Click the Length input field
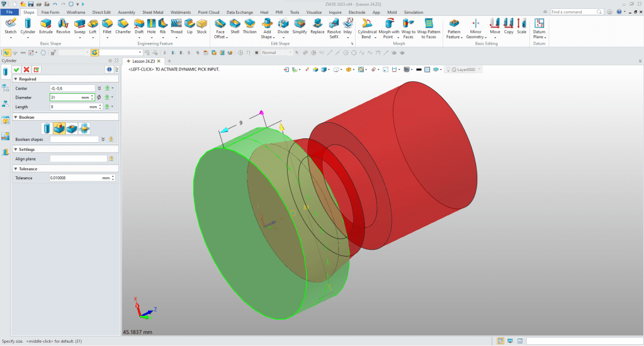644x346 pixels. tap(69, 107)
